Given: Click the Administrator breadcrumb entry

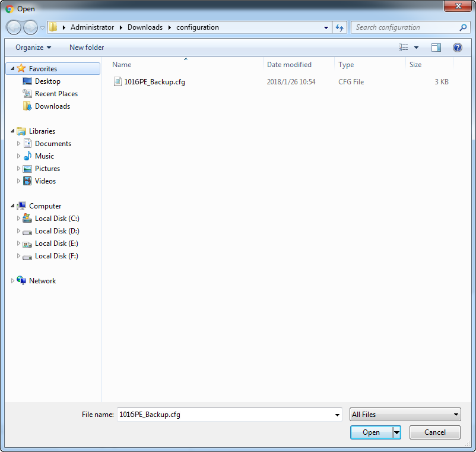Looking at the screenshot, I should (93, 27).
